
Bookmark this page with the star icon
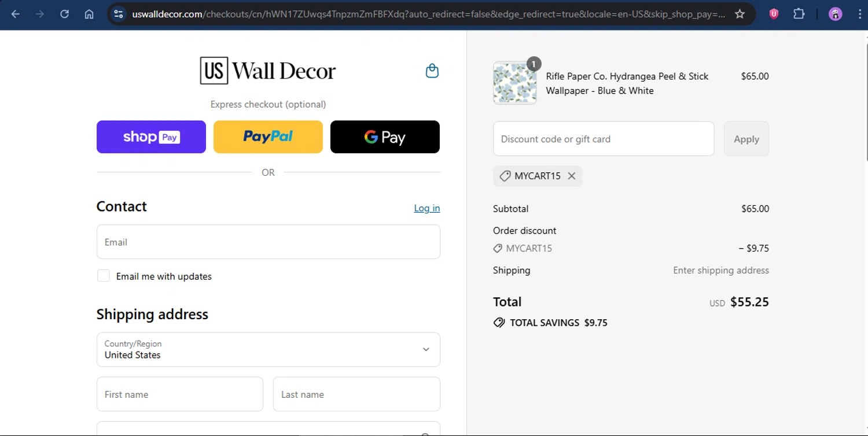coord(740,14)
